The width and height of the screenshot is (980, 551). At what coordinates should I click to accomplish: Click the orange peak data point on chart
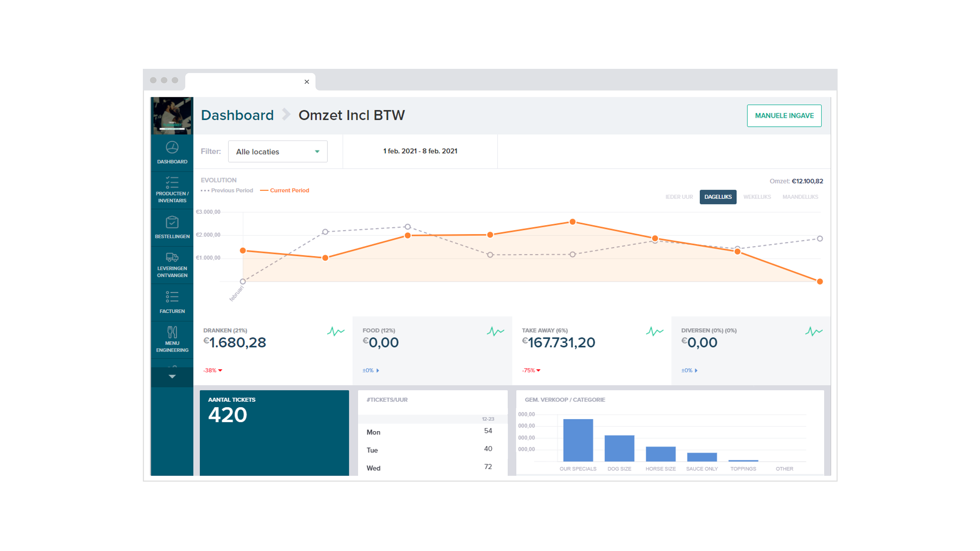tap(572, 222)
